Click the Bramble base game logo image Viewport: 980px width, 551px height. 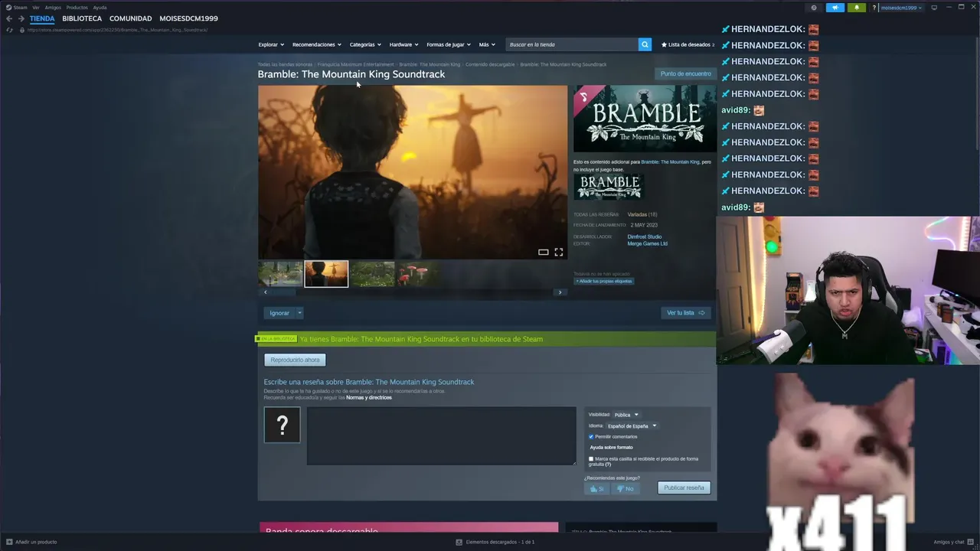point(609,187)
